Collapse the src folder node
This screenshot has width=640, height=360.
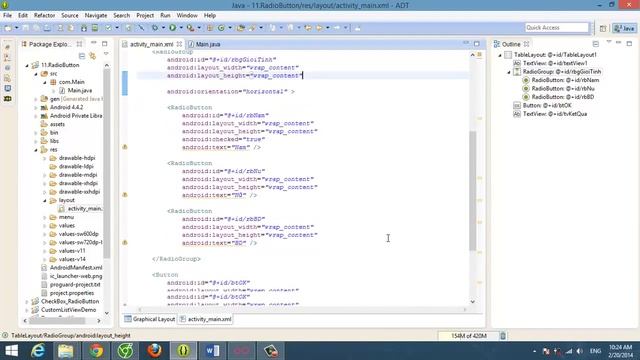click(x=36, y=74)
